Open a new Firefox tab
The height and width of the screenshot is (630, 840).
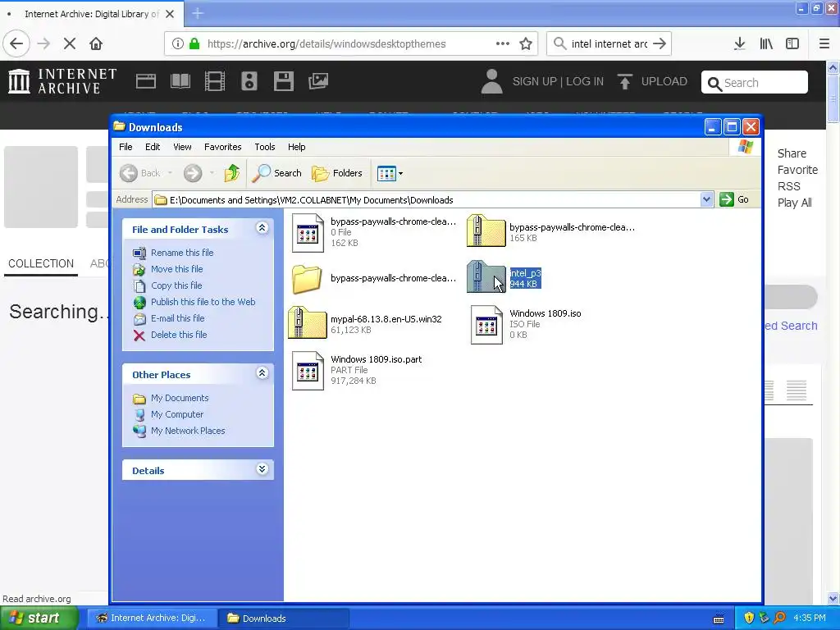click(198, 13)
